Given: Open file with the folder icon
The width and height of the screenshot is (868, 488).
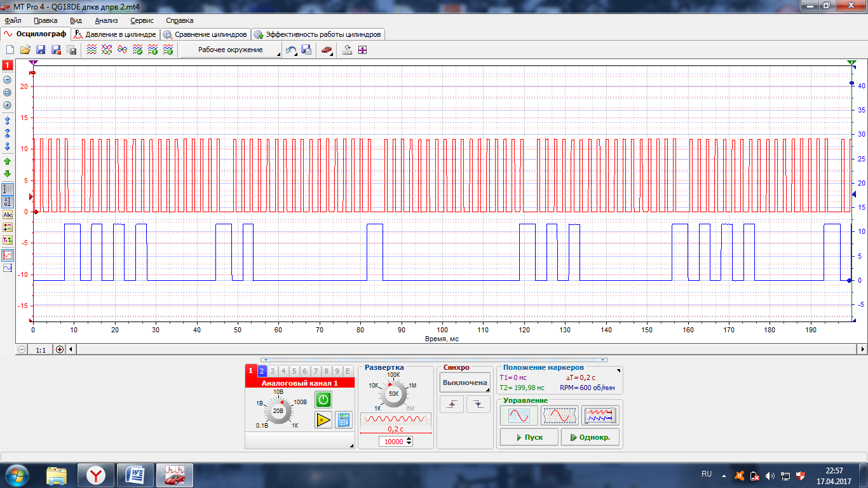Looking at the screenshot, I should coord(25,50).
